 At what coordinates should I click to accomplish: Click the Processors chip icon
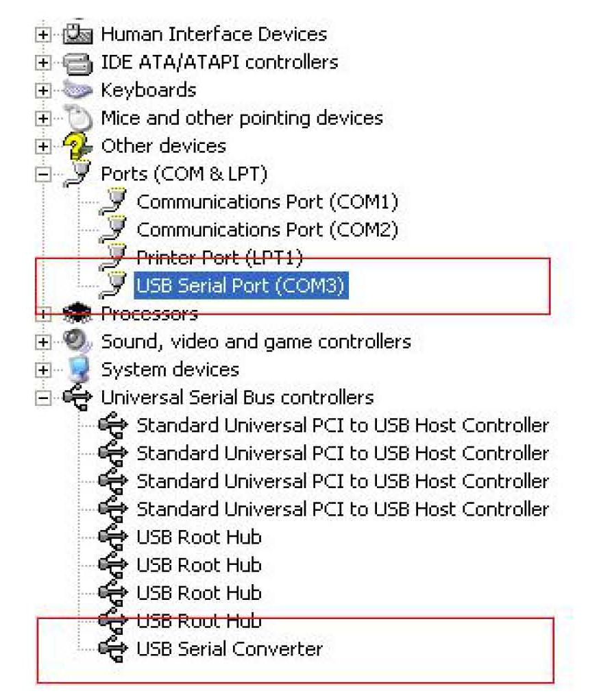pyautogui.click(x=77, y=313)
